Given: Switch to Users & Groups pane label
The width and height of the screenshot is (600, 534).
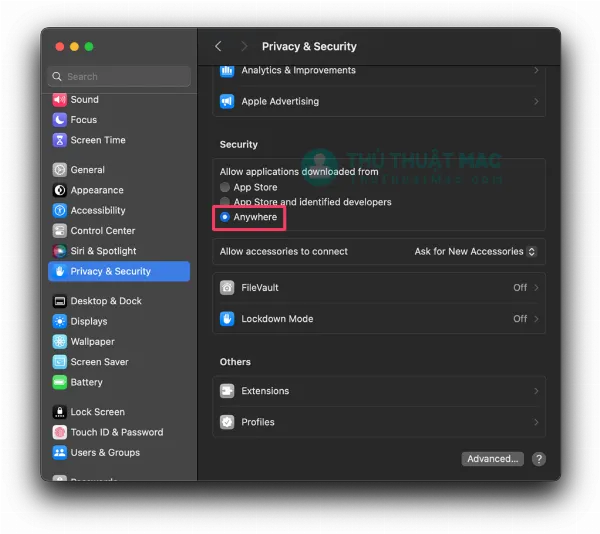Looking at the screenshot, I should click(x=105, y=453).
